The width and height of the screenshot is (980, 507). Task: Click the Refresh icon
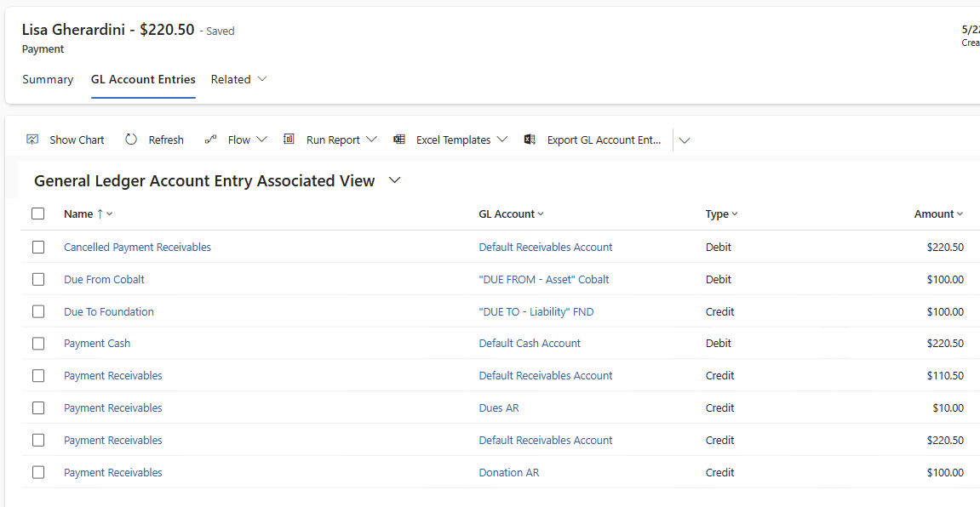130,139
